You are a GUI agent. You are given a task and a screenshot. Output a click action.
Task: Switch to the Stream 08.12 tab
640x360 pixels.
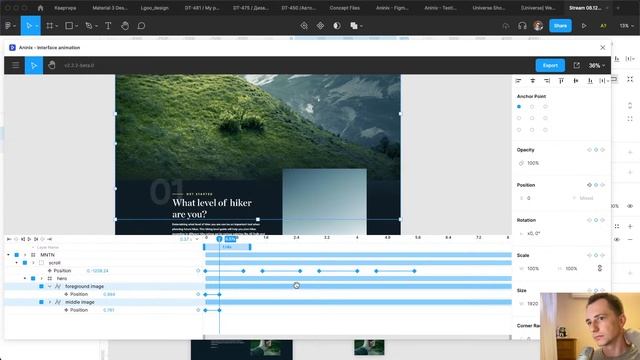[585, 8]
